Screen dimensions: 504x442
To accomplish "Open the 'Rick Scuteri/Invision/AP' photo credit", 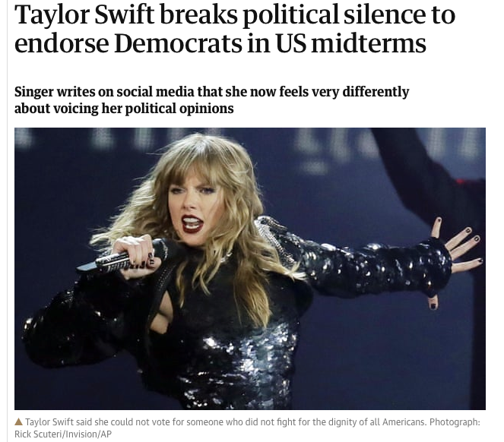I will click(63, 434).
